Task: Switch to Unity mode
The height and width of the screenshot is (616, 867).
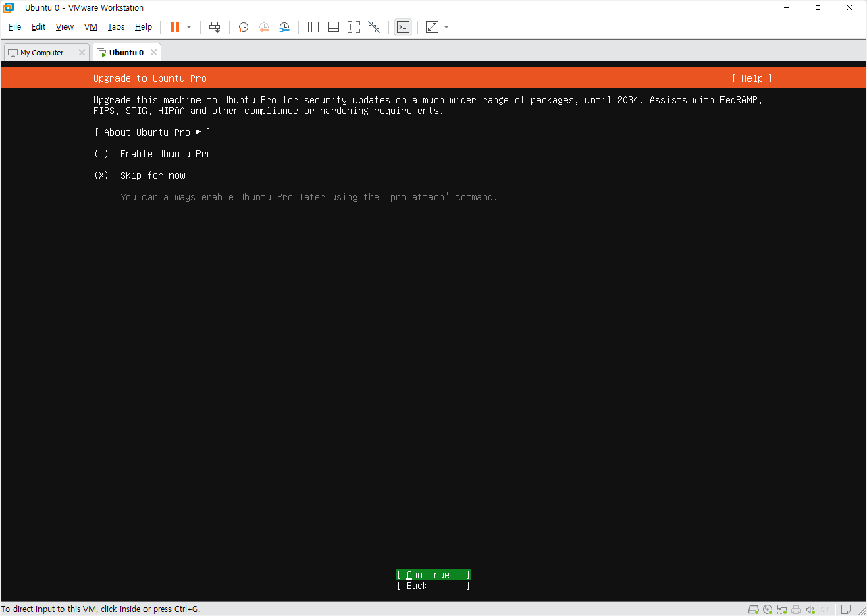Action: [374, 27]
